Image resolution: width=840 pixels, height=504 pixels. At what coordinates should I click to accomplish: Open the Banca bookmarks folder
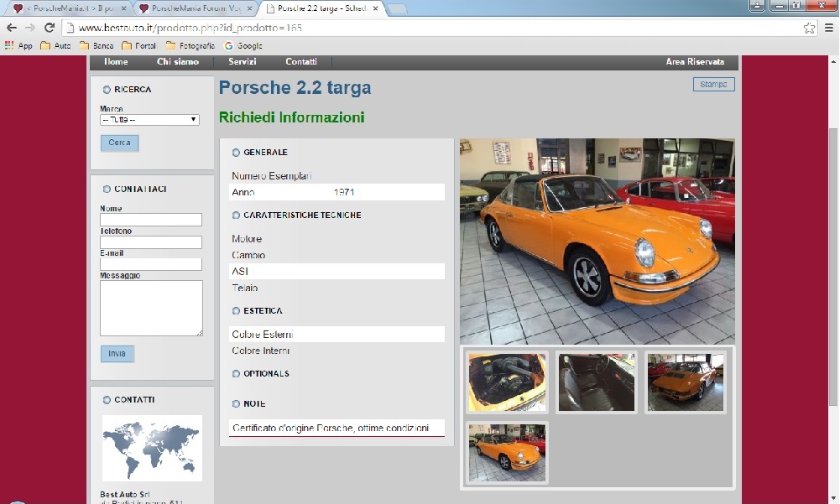pyautogui.click(x=97, y=45)
